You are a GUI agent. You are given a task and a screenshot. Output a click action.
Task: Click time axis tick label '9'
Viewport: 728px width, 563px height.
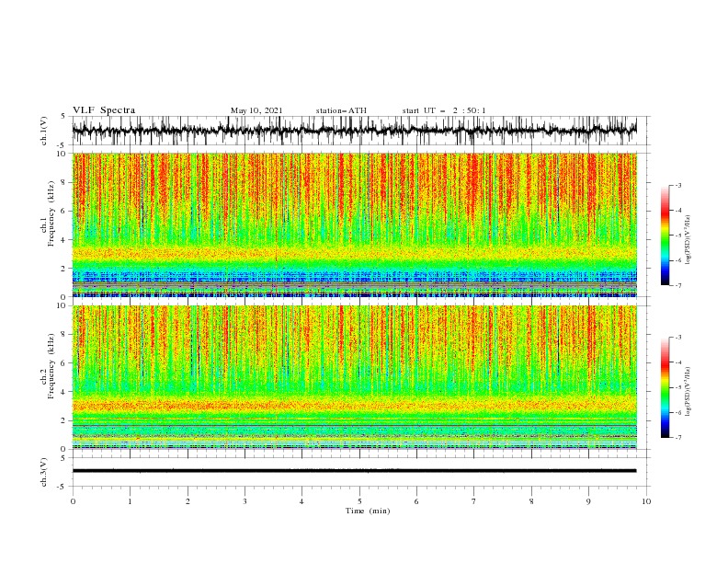(588, 501)
